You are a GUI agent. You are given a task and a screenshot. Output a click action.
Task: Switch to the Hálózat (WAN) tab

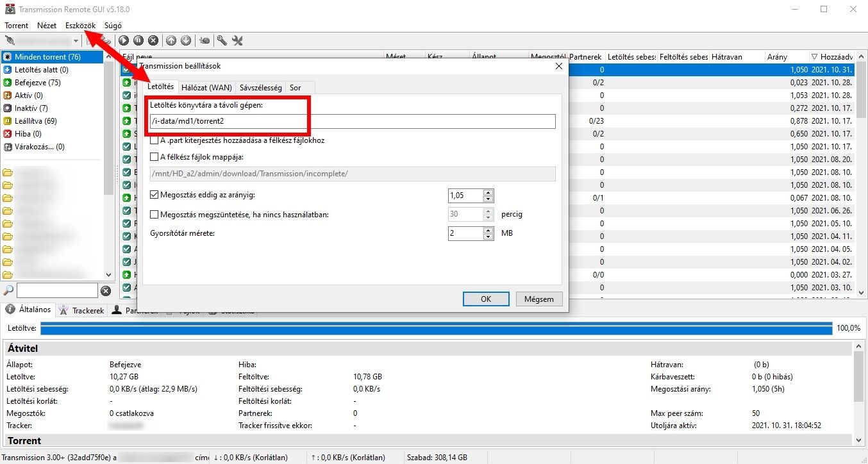(206, 87)
